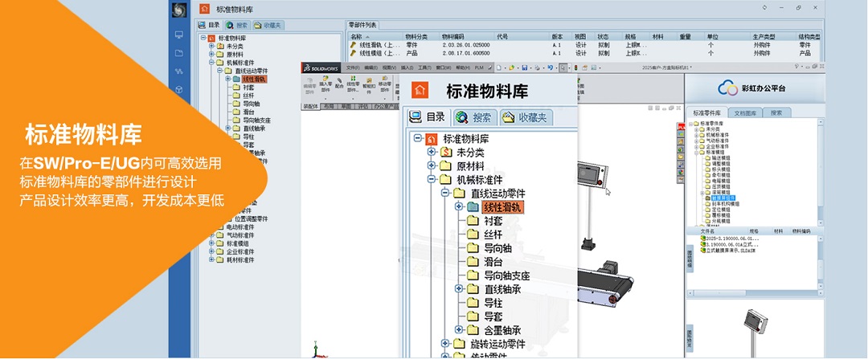Sort list by 名称 column header
Screen dimensions: 868x359
pyautogui.click(x=357, y=36)
